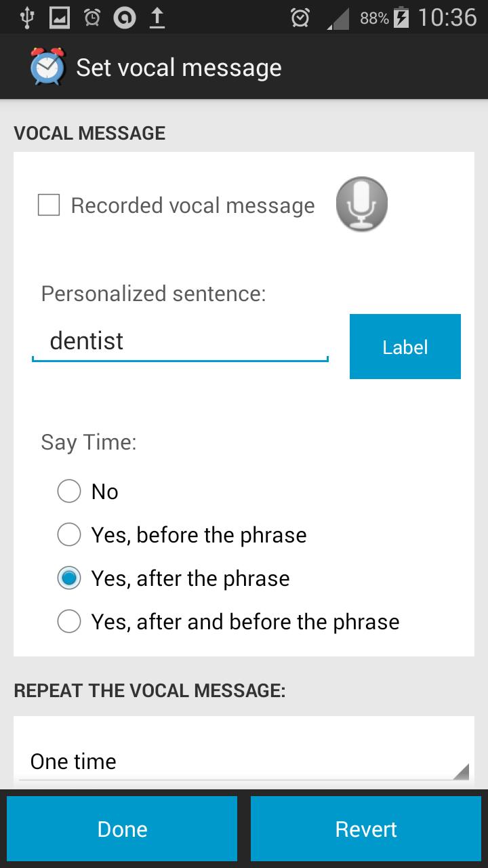
Task: Tap the microphone record icon
Action: click(362, 204)
